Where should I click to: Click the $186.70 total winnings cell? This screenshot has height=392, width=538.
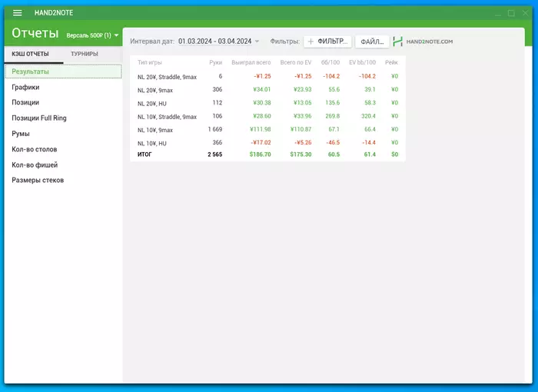260,154
